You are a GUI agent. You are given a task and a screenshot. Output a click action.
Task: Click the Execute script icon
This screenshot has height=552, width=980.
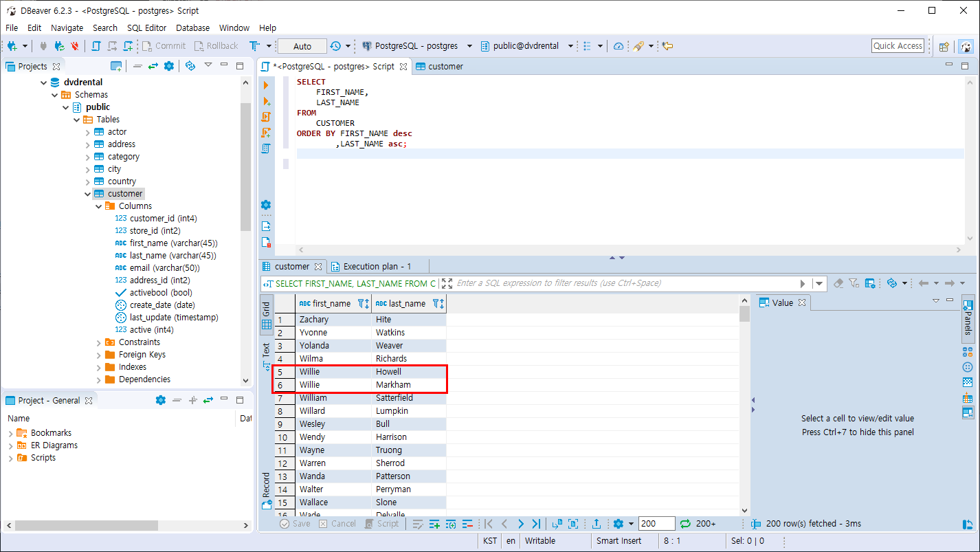coord(266,117)
